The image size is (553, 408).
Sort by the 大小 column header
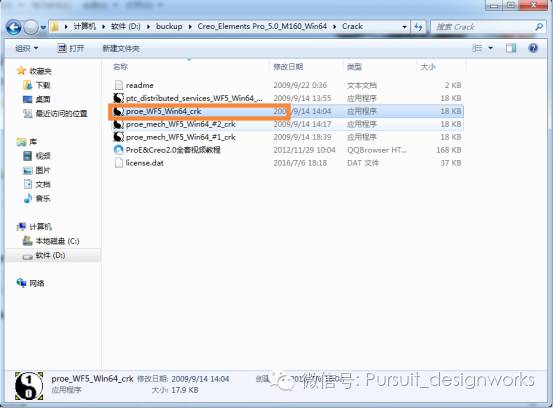click(x=428, y=67)
